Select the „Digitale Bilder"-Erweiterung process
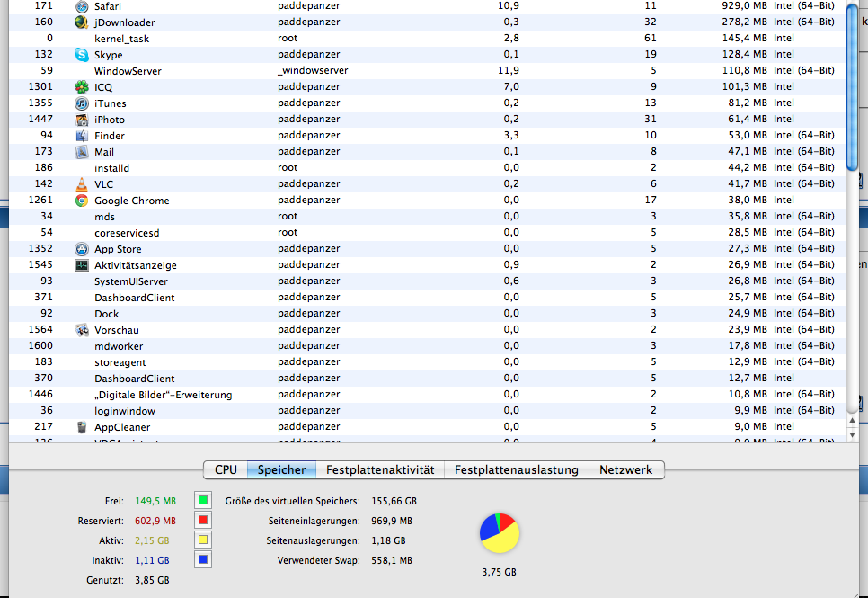 pyautogui.click(x=163, y=395)
